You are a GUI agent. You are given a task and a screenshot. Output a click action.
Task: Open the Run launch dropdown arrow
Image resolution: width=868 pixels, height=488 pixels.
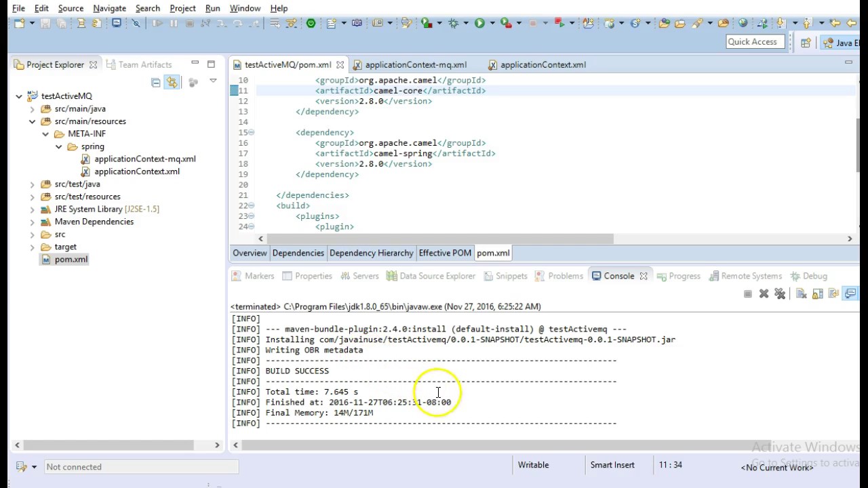tap(492, 23)
